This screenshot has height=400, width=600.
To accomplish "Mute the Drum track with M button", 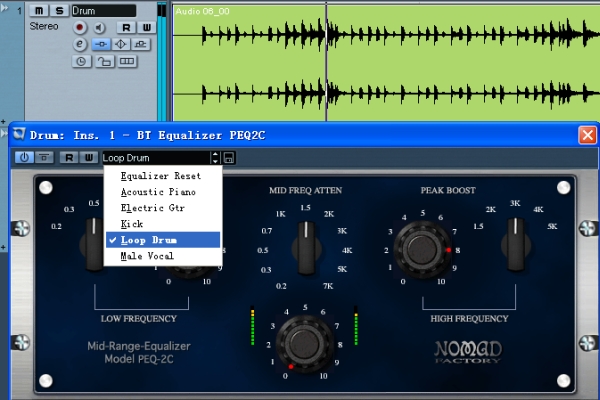I will (x=39, y=11).
